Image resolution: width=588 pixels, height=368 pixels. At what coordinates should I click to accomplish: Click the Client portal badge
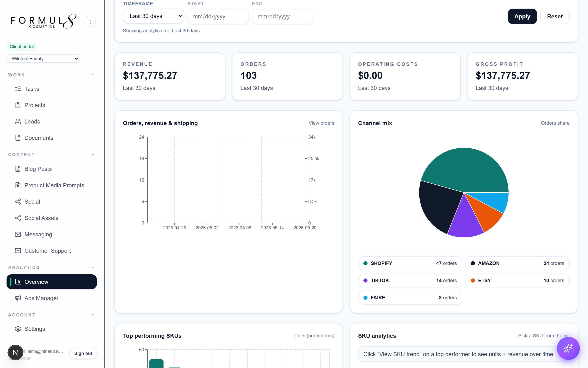tap(22, 46)
